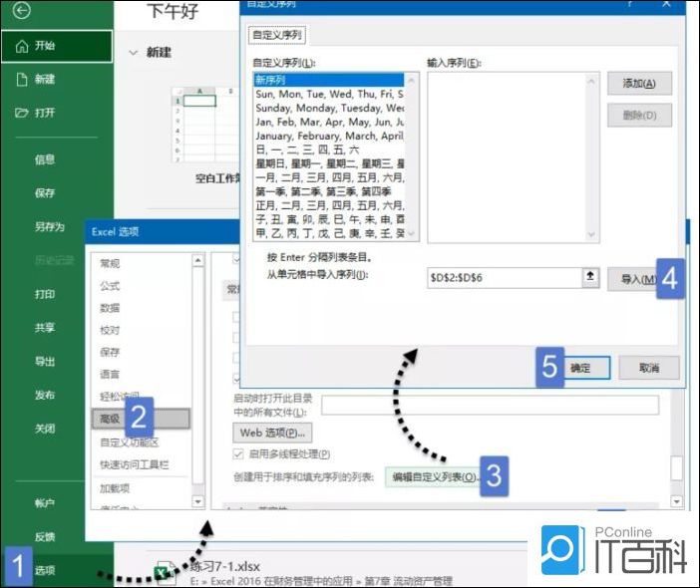Select the 自定义序列 tab

(x=277, y=35)
